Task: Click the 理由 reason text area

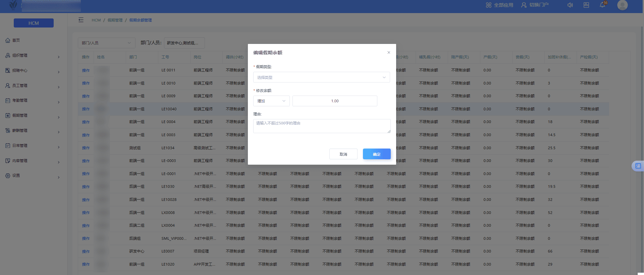Action: tap(322, 126)
